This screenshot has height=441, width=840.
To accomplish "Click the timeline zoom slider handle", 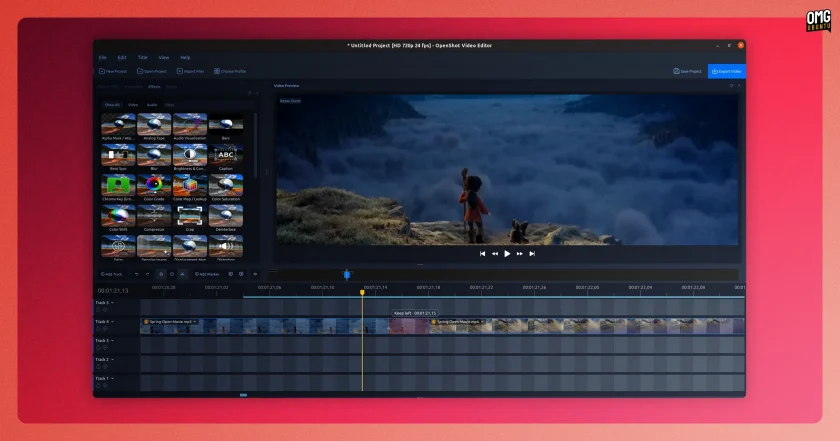I will point(347,274).
